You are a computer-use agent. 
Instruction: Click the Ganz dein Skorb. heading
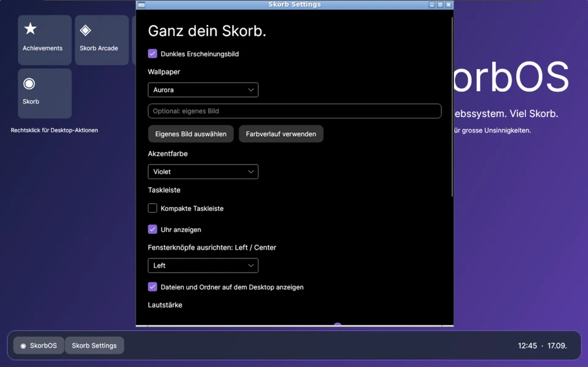click(x=207, y=31)
